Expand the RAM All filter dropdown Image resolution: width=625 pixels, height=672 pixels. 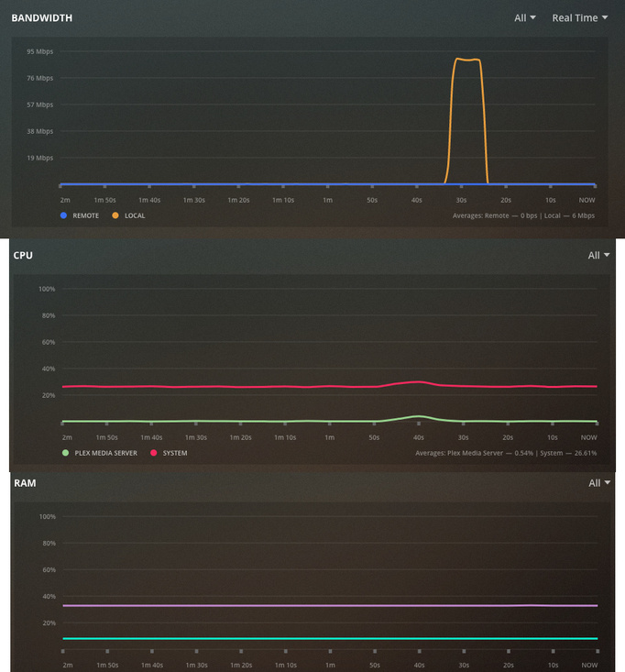[x=598, y=483]
